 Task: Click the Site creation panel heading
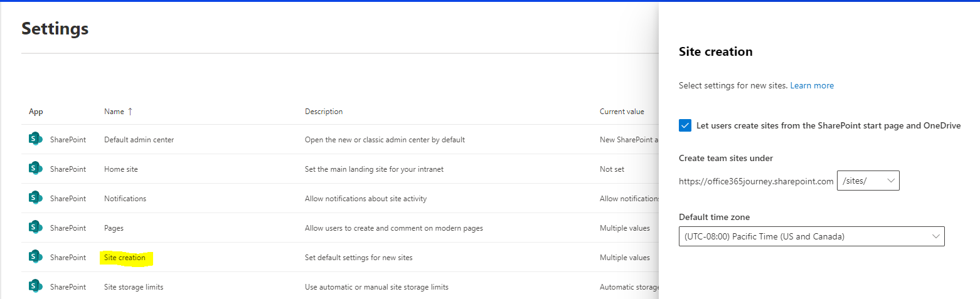(716, 51)
